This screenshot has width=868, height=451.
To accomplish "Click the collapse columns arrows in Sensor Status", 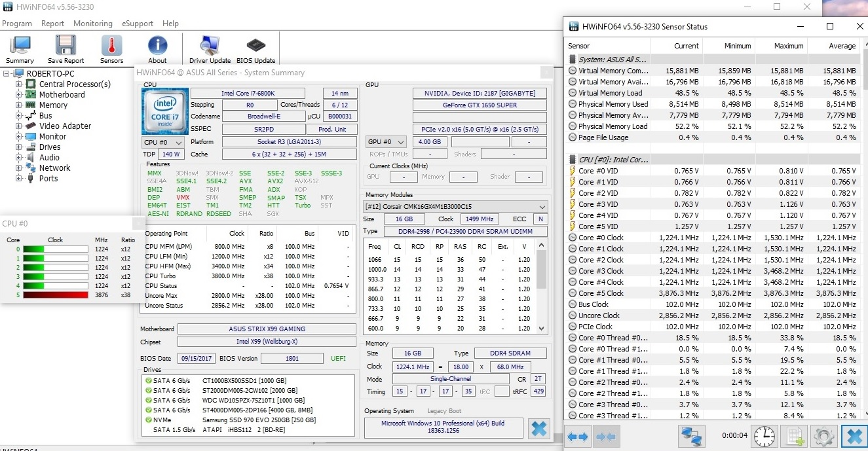I will click(x=605, y=437).
